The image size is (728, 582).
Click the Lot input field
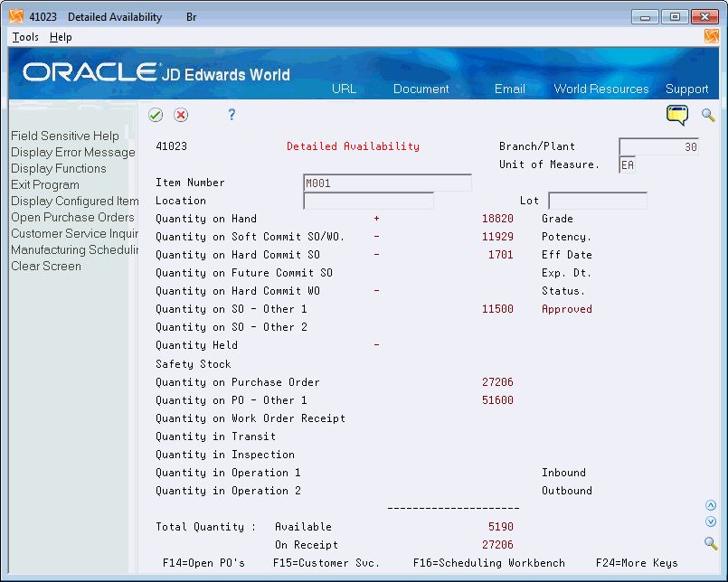pos(598,201)
